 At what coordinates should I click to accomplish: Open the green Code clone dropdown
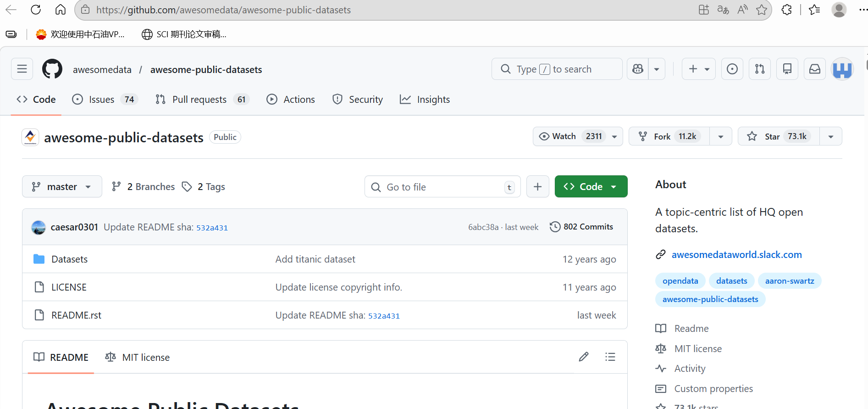(x=591, y=187)
